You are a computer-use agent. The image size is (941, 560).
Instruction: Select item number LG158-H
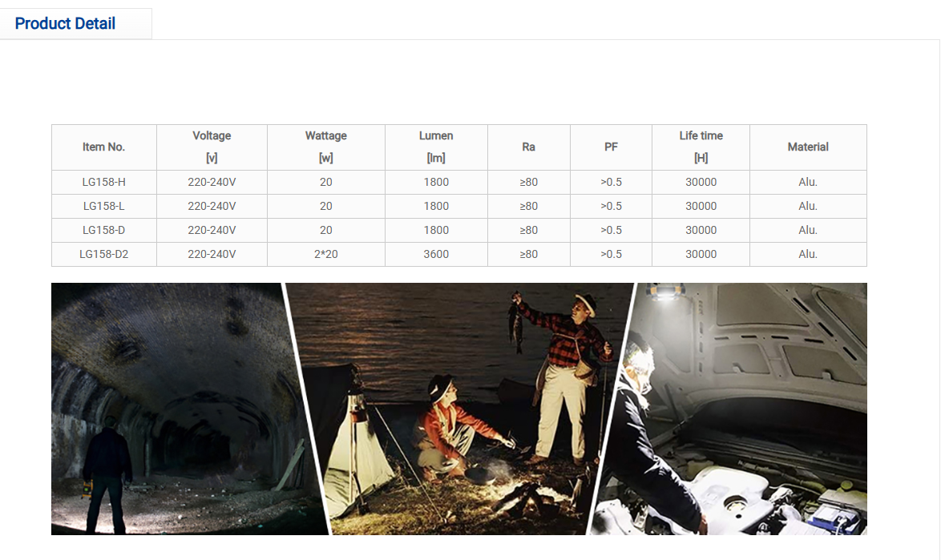click(x=104, y=183)
